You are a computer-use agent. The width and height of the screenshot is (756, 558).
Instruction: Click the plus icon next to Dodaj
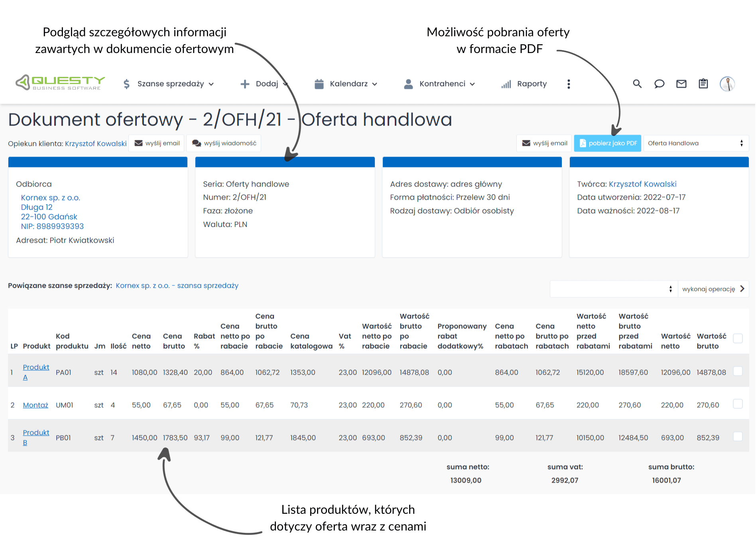click(245, 84)
